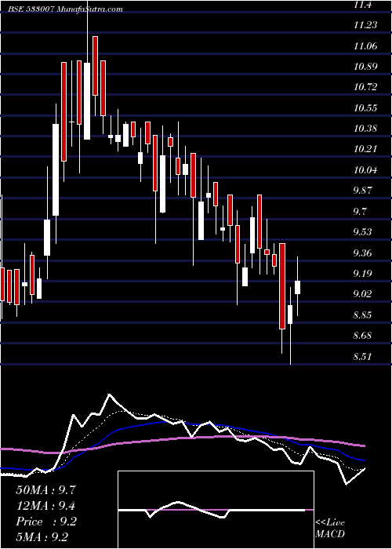
Task: Click the Price : 9.2 legend entry
Action: coord(45,522)
